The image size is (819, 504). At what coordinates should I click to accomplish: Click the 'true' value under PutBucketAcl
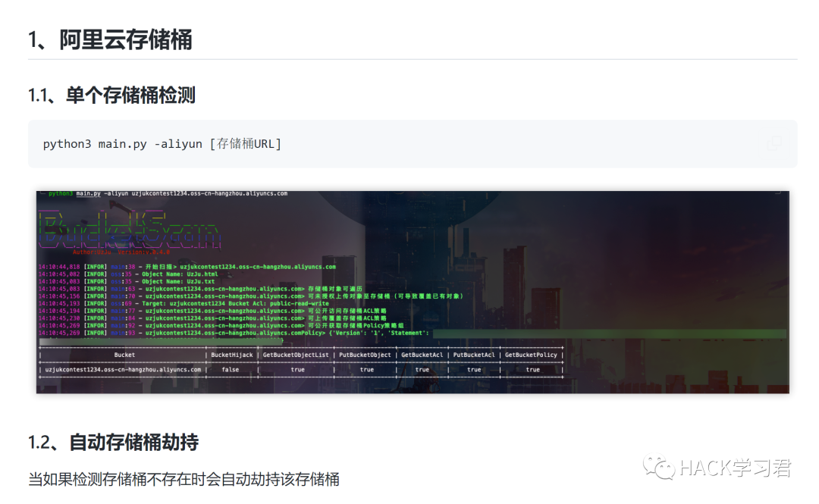474,369
